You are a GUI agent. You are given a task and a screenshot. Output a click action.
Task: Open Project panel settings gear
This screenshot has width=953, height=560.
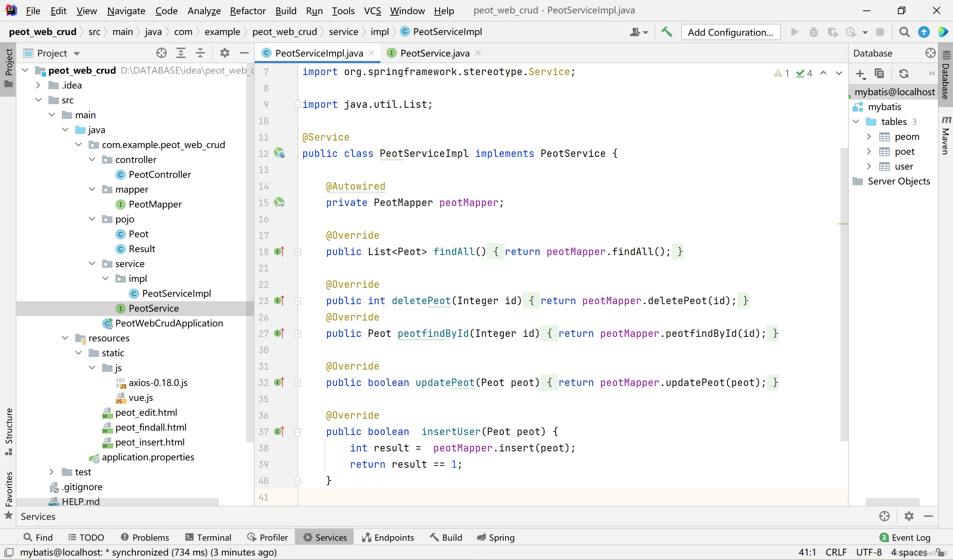click(x=224, y=53)
